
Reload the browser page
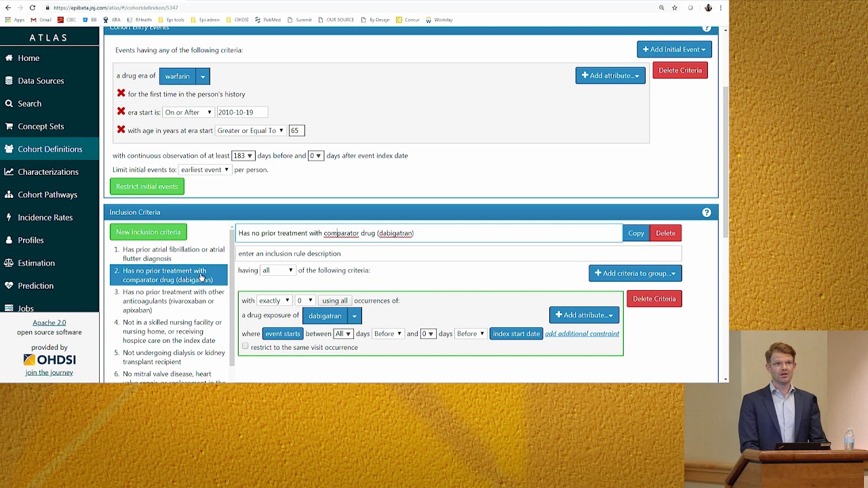32,7
